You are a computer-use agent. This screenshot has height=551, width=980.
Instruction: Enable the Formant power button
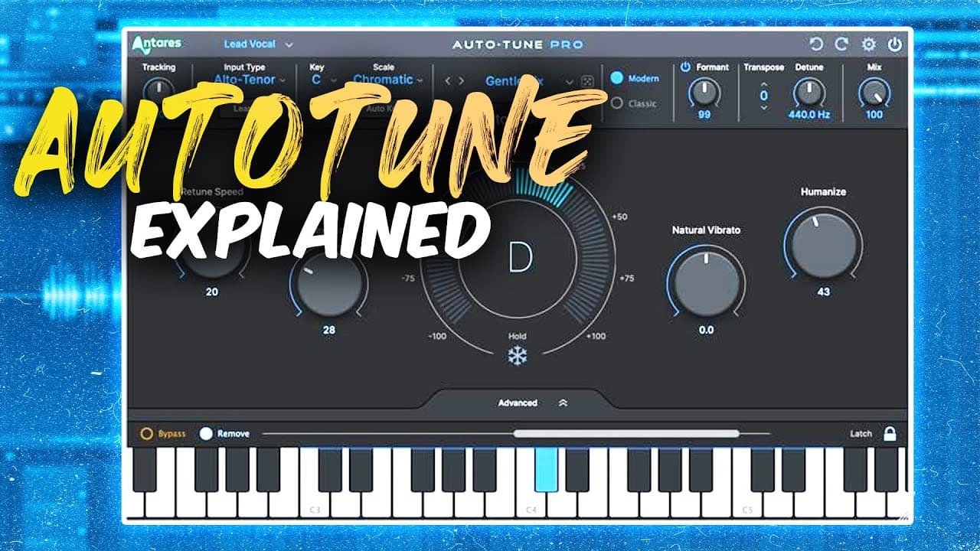coord(686,67)
